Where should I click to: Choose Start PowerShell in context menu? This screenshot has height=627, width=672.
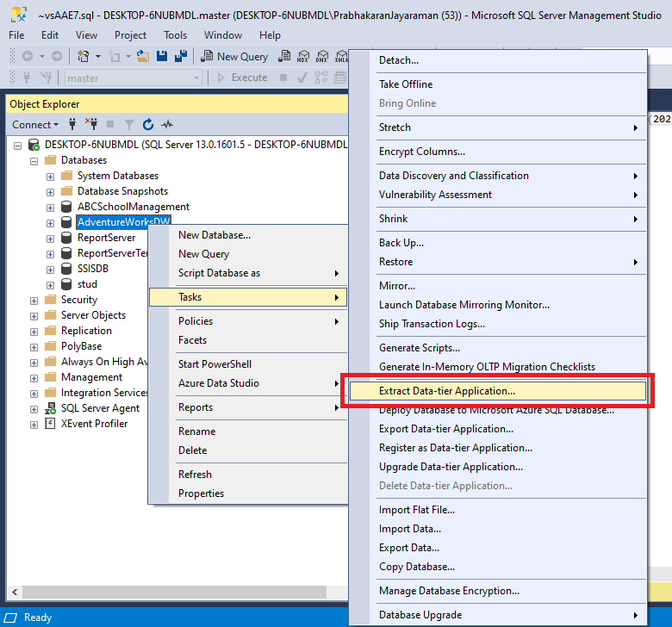click(248, 364)
